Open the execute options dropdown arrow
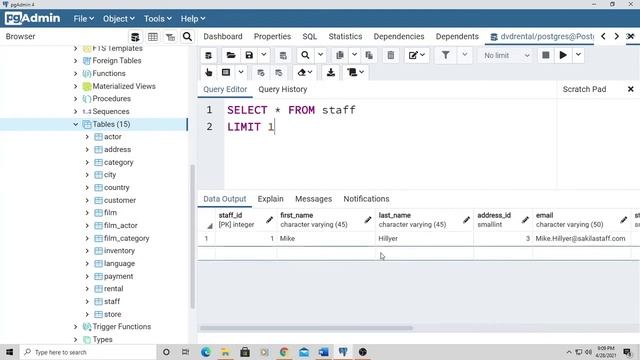 coord(578,55)
